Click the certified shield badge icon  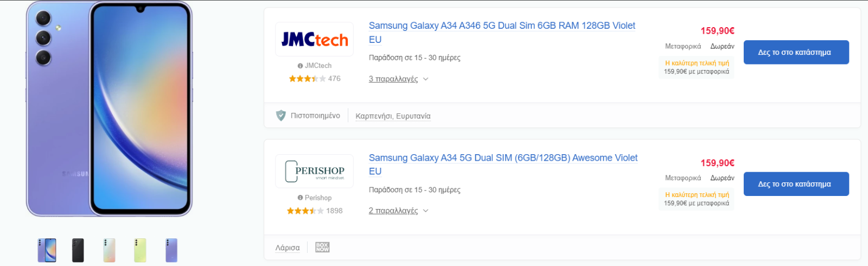[x=281, y=116]
